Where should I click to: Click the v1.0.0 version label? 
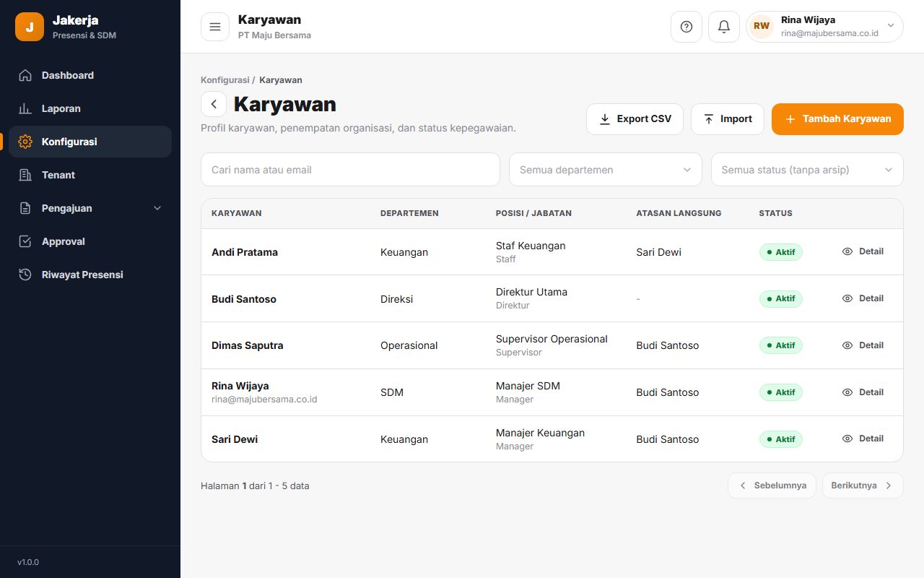[x=28, y=562]
